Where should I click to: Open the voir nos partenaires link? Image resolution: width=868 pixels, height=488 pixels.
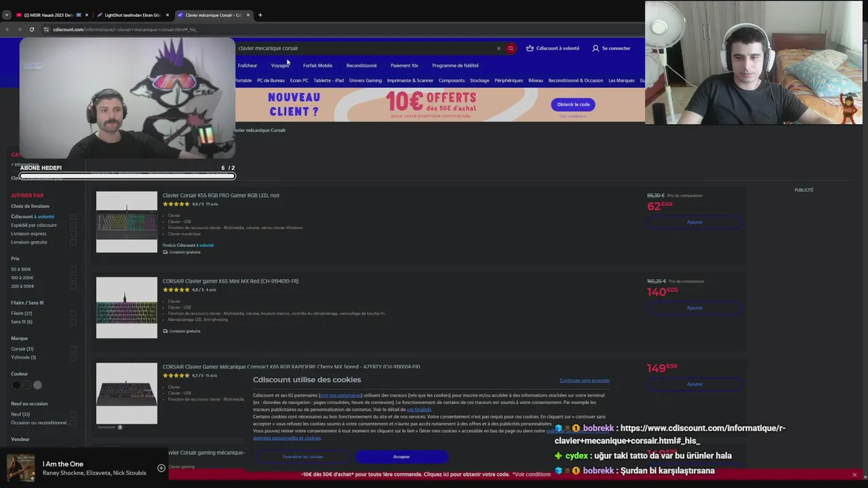point(340,395)
